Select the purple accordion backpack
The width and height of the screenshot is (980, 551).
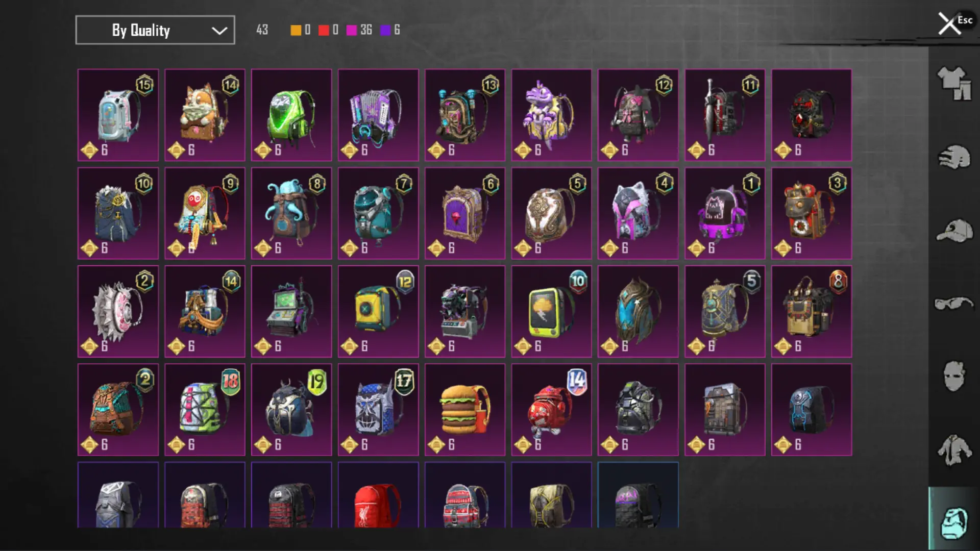(x=378, y=115)
